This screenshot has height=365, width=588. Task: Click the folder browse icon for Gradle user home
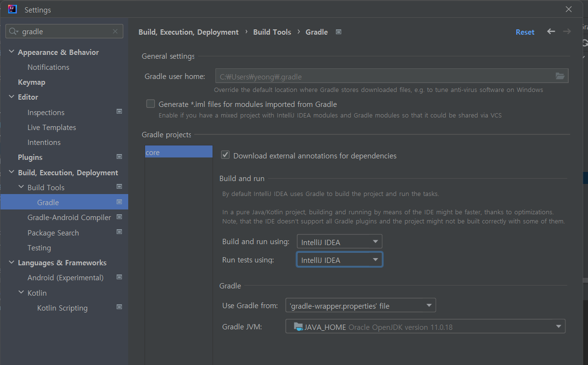[560, 76]
